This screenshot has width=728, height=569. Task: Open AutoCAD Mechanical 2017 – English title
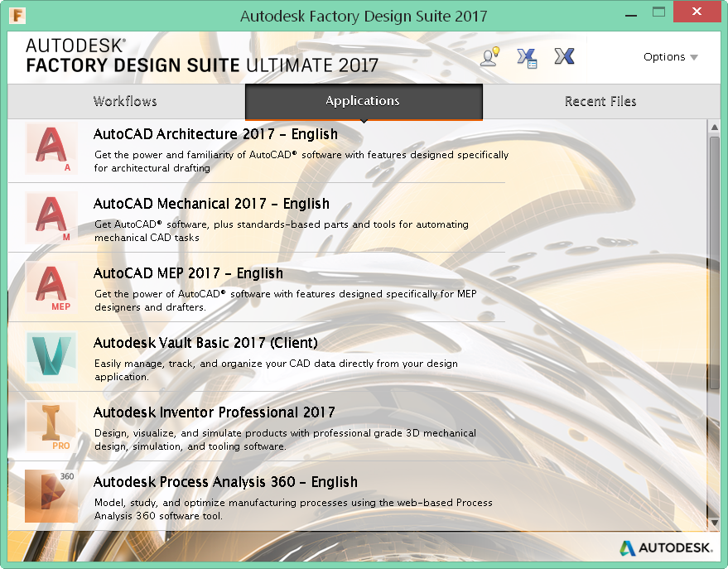click(211, 204)
